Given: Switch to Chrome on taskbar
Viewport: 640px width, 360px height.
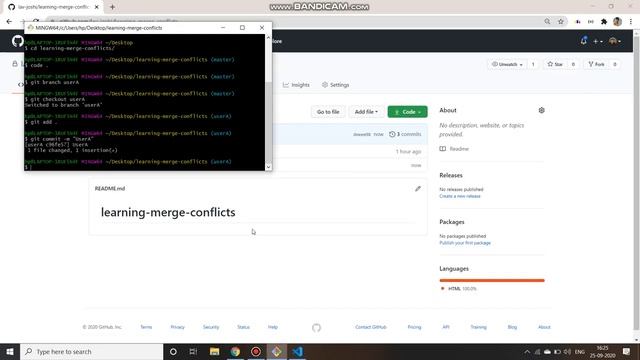Looking at the screenshot, I should click(x=235, y=351).
